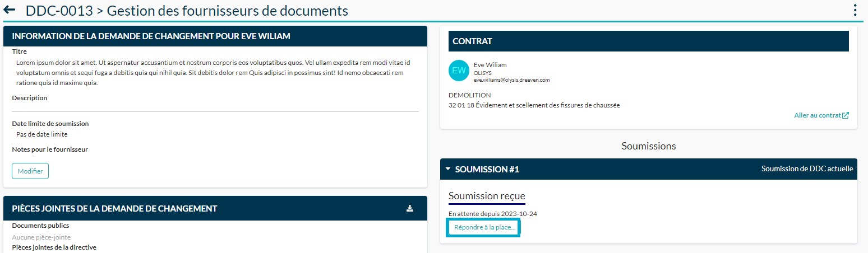Click the Notes pour le fournisseur label
This screenshot has height=253, width=868.
tap(50, 149)
